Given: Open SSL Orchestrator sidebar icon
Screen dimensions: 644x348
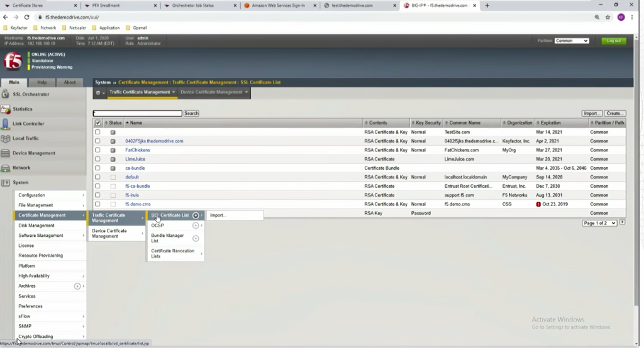Looking at the screenshot, I should 5,94.
